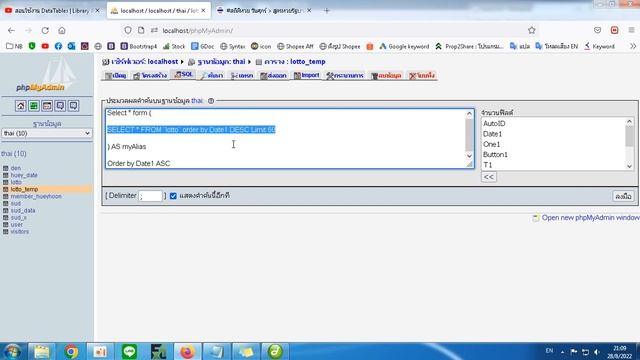Open the browser home page icon
640x360 pixels.
[x=62, y=31]
